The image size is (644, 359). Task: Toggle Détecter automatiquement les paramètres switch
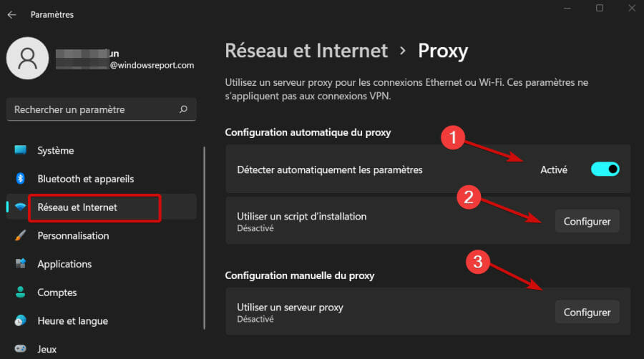(605, 169)
